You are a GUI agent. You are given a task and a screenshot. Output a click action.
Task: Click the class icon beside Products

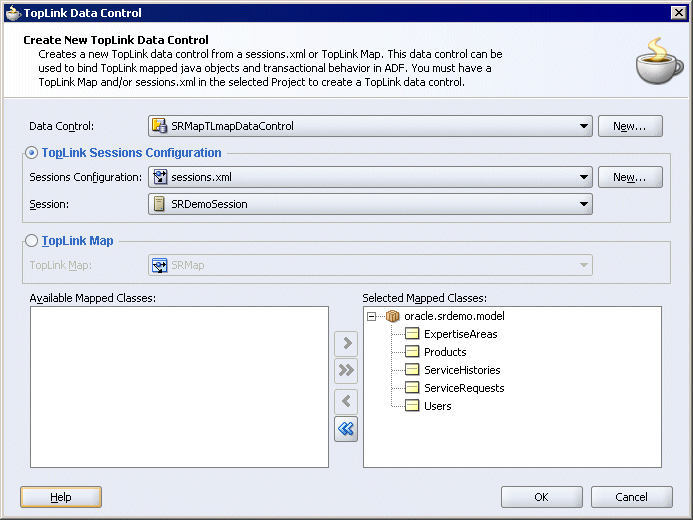tap(412, 352)
